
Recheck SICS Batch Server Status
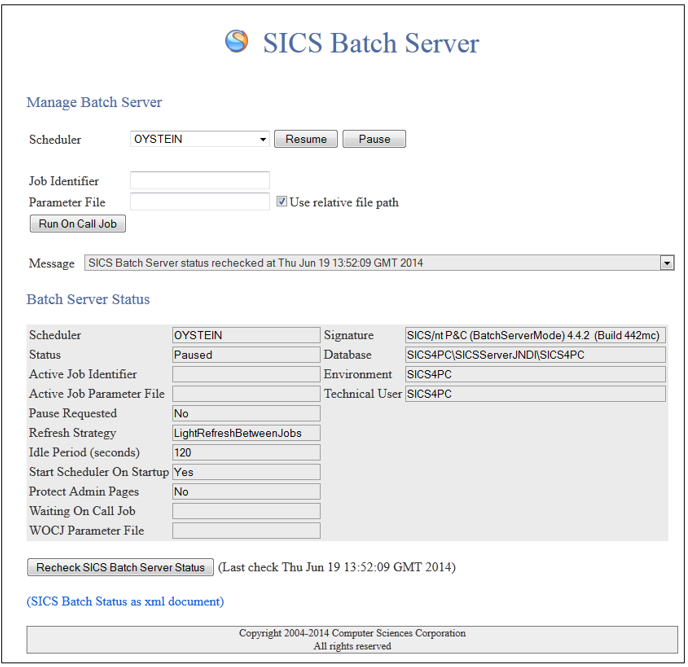coord(120,567)
